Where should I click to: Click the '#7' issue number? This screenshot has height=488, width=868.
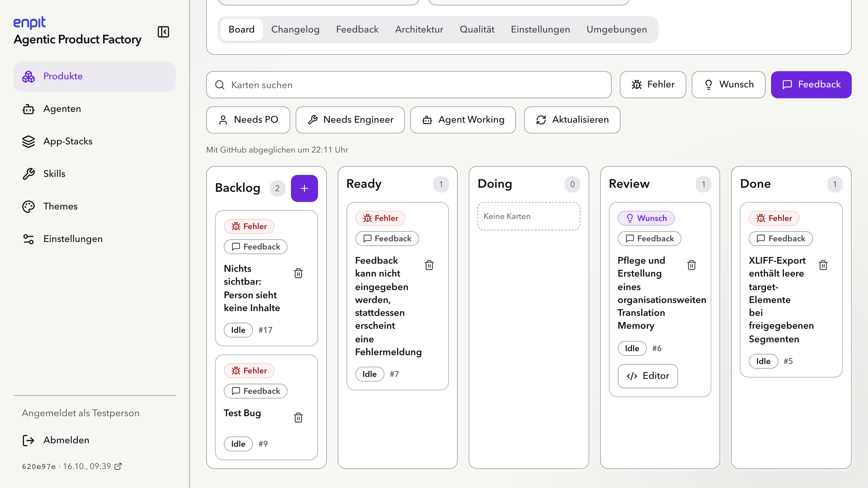[394, 374]
